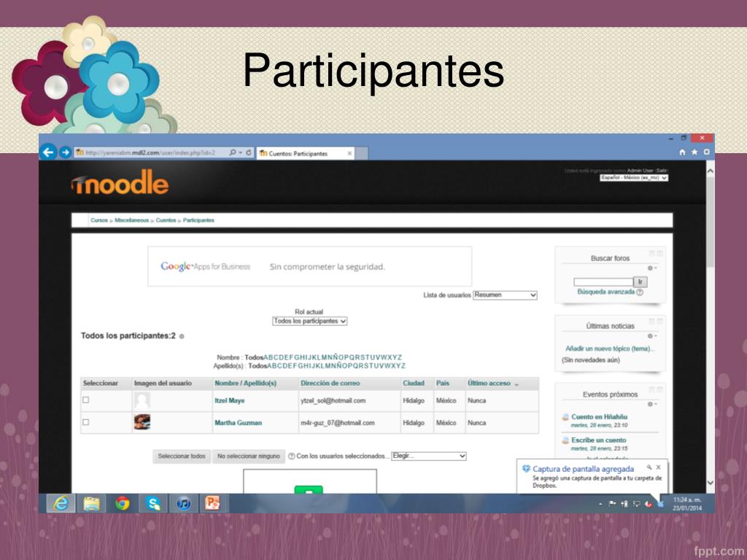Open iTunes from taskbar
The height and width of the screenshot is (560, 747).
[183, 503]
